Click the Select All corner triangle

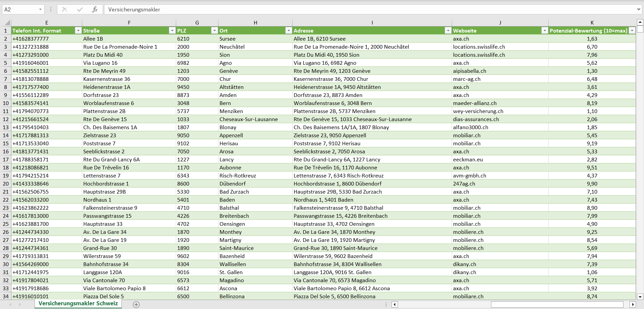click(x=7, y=23)
